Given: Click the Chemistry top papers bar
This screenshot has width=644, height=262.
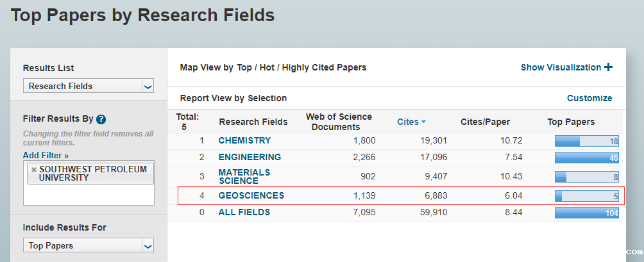Looking at the screenshot, I should point(586,141).
